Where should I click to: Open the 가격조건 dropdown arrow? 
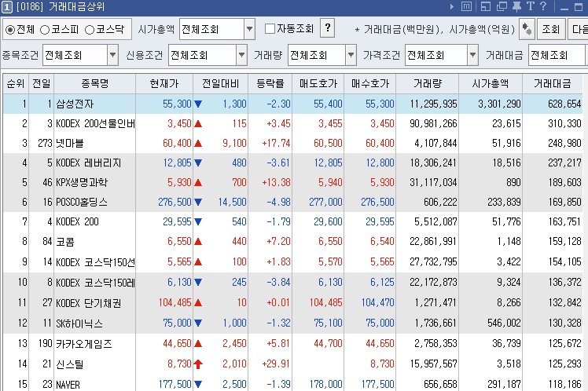click(473, 55)
